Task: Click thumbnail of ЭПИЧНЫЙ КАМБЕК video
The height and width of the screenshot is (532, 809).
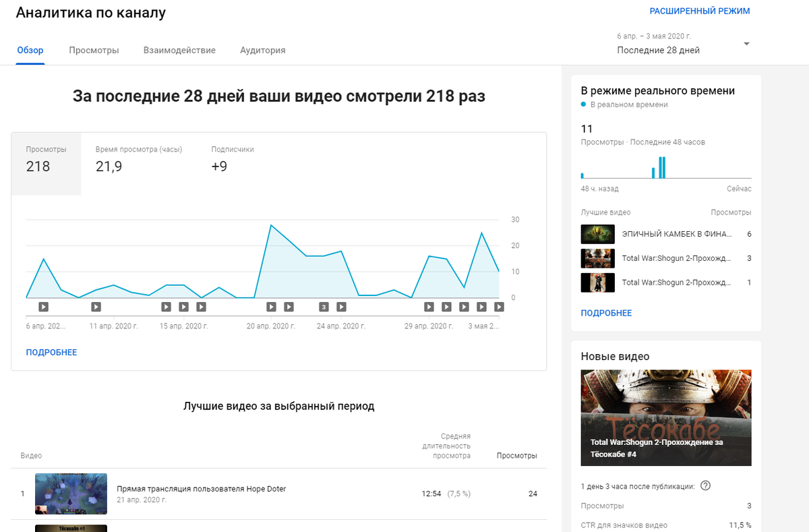Action: [x=598, y=234]
